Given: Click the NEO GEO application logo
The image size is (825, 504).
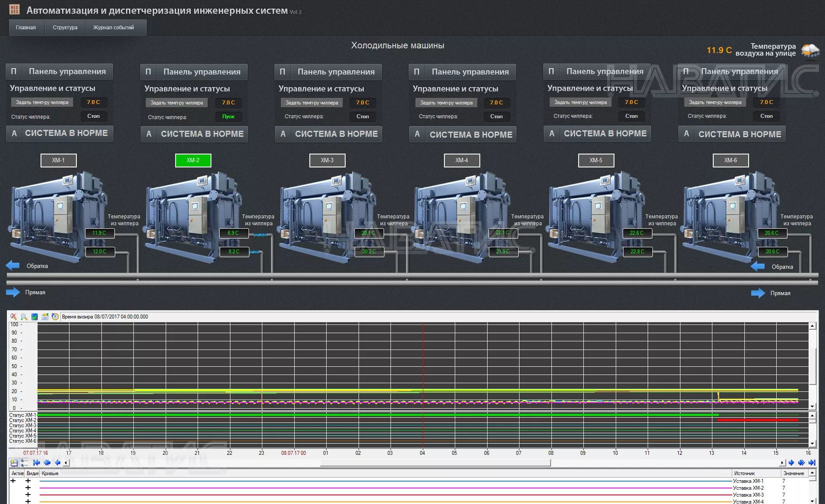Looking at the screenshot, I should pyautogui.click(x=14, y=9).
